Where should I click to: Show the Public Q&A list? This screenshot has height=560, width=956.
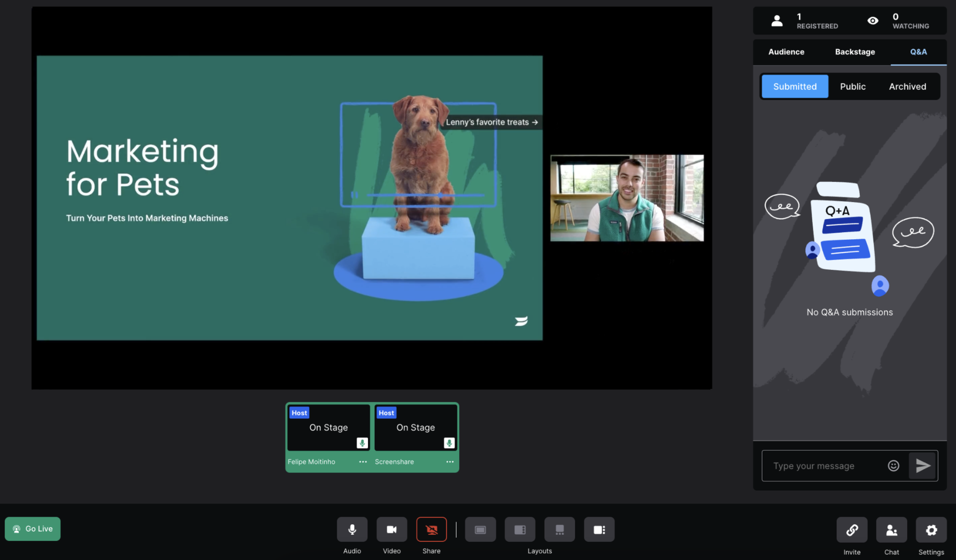click(852, 87)
